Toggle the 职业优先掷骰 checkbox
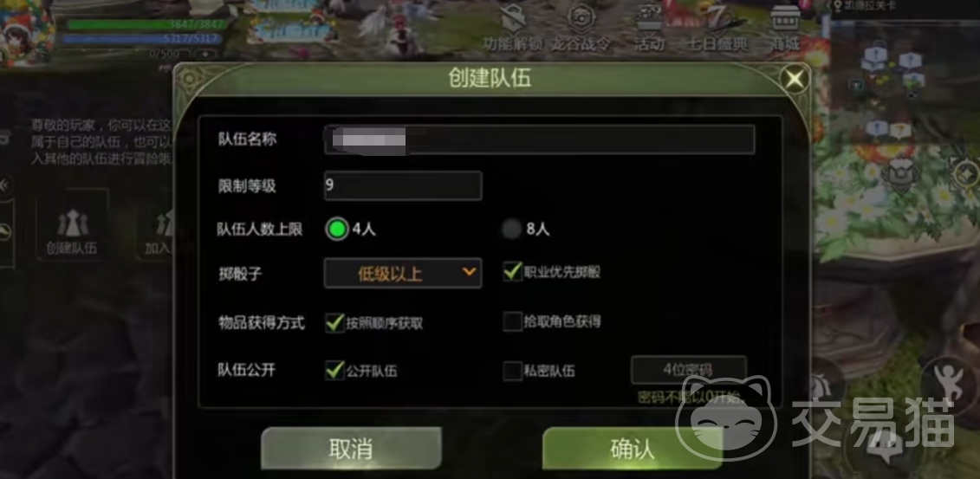This screenshot has height=479, width=980. (x=512, y=272)
